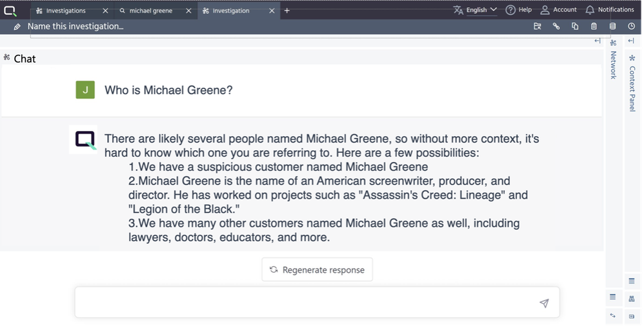The image size is (644, 327).
Task: Open the English language dropdown
Action: (x=476, y=10)
